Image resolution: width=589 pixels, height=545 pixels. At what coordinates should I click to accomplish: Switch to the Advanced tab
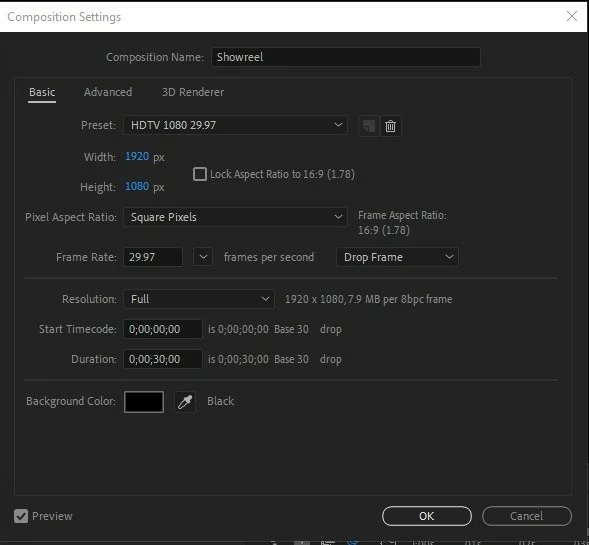[108, 92]
